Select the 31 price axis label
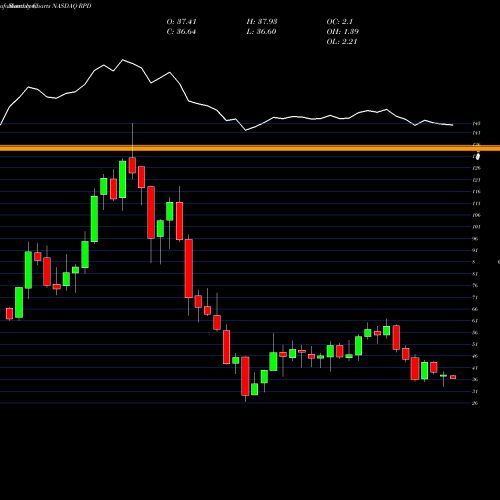Screen dimensions: 500x500 click(475, 391)
